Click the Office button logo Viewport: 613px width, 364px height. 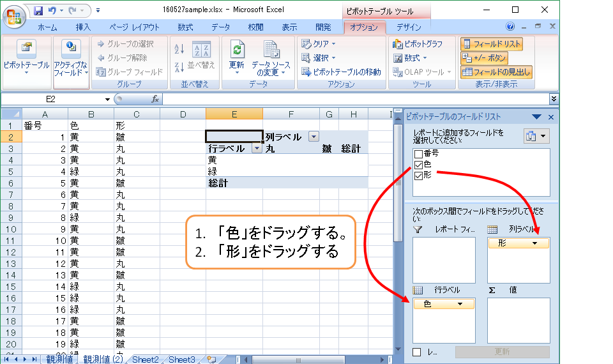(x=15, y=15)
